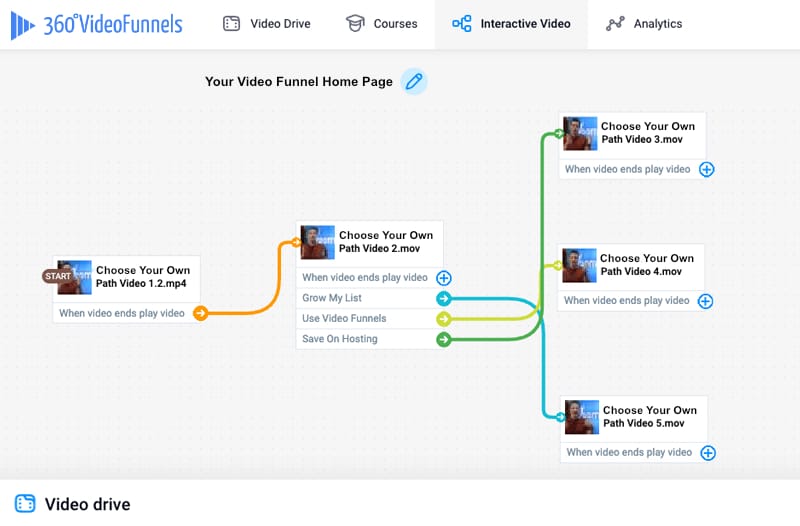Click yellow-green arrow beside Use Video Funnels

[x=444, y=319]
